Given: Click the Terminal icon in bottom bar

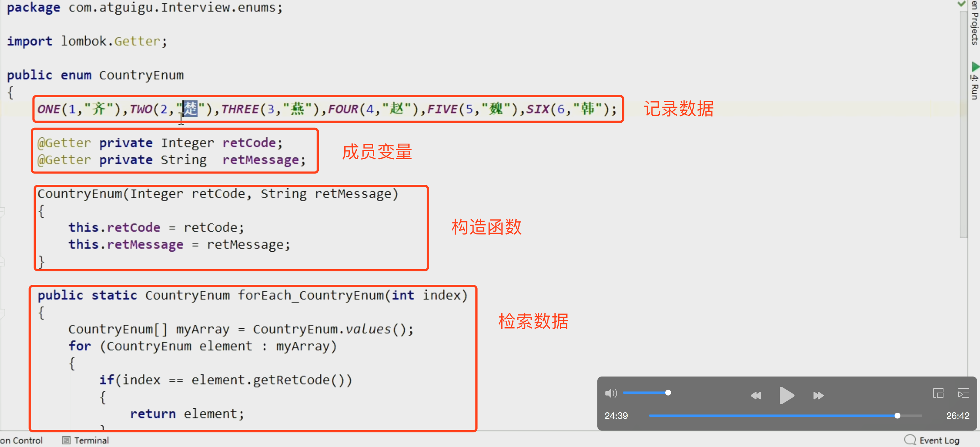Looking at the screenshot, I should 66,440.
